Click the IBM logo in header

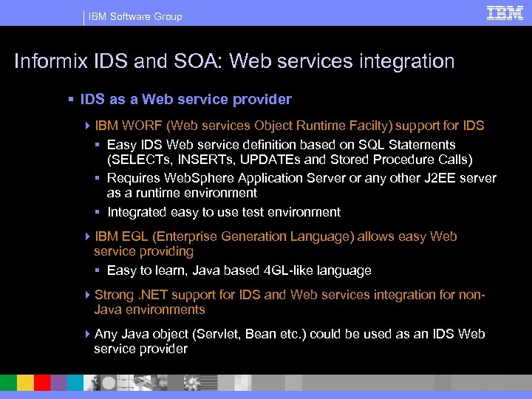click(x=505, y=13)
